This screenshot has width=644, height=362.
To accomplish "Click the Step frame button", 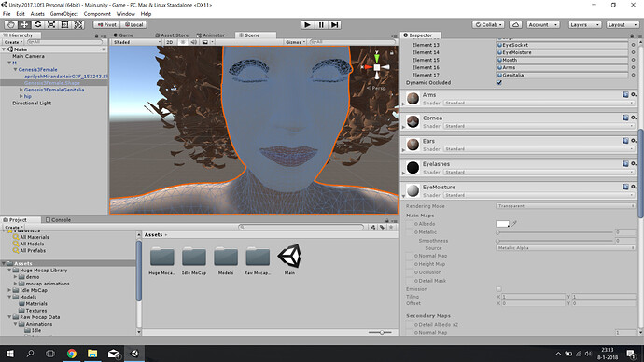I will click(335, 24).
